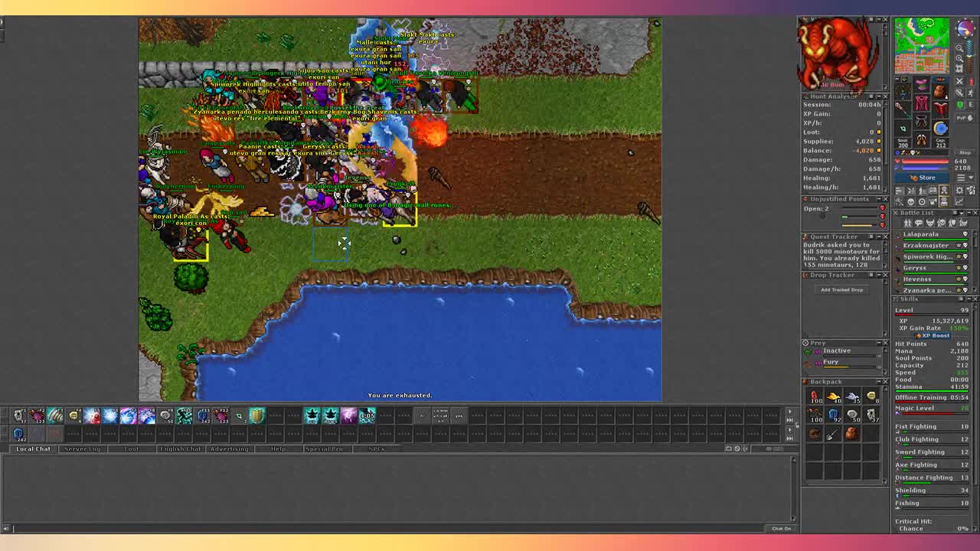Switch to Server Log tab
This screenshot has height=551, width=980.
click(x=82, y=448)
